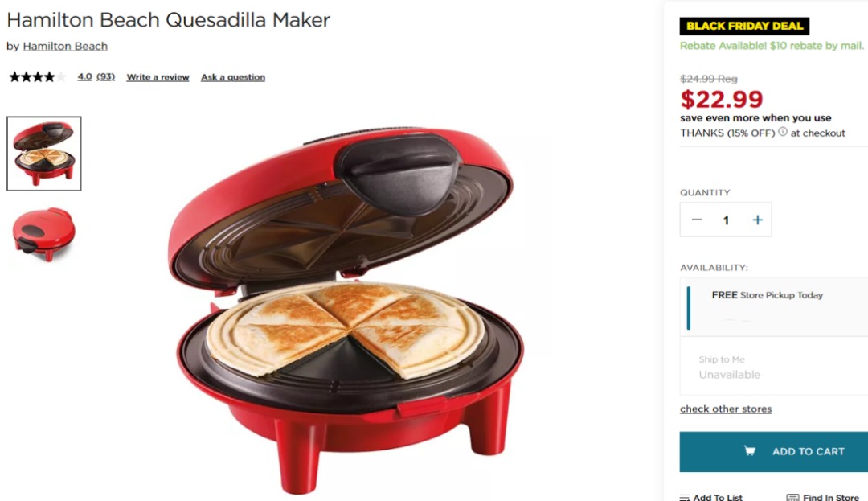Click the star rating icons
The height and width of the screenshot is (501, 868).
tap(37, 77)
